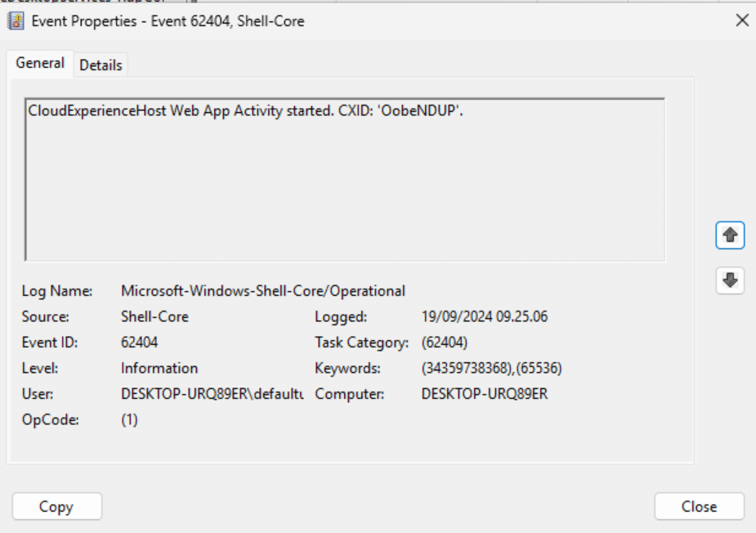
Task: Select the General tab
Action: tap(40, 63)
